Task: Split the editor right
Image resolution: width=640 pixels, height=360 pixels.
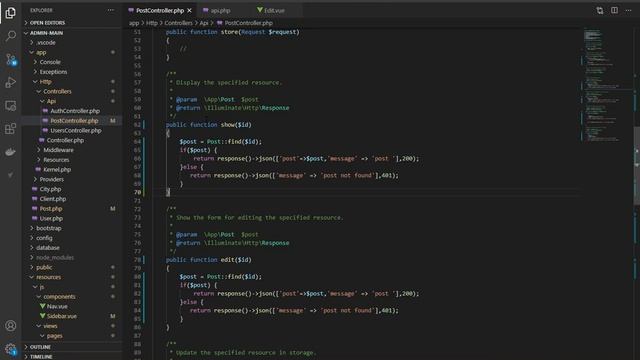Action: (614, 11)
